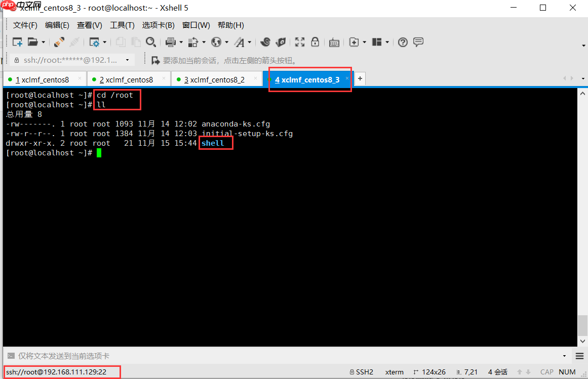
Task: Click the compose bar send-target icon
Action: tap(11, 356)
